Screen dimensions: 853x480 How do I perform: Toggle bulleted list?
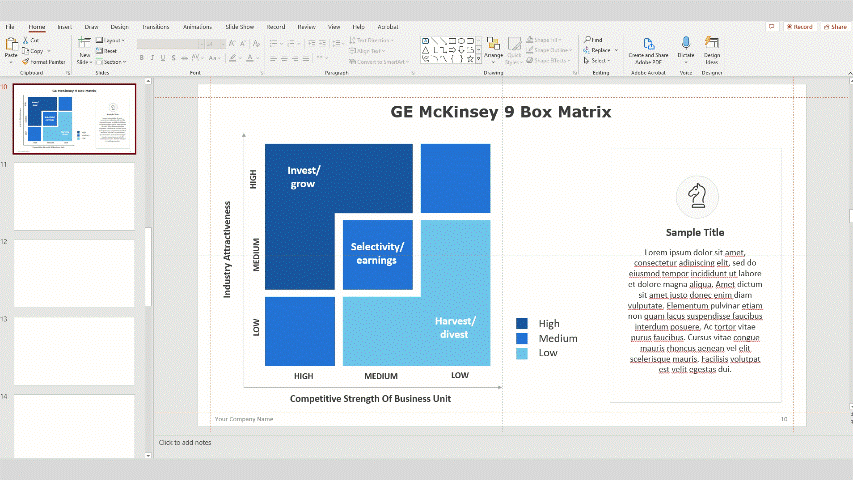[x=273, y=44]
